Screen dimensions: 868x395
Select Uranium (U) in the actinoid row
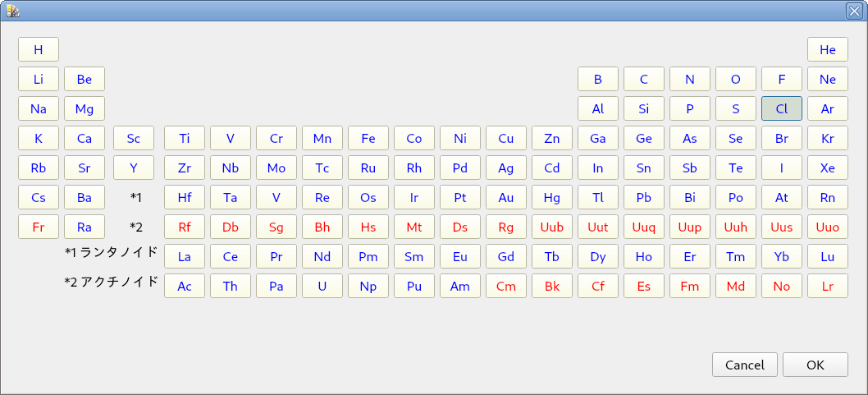coord(322,286)
